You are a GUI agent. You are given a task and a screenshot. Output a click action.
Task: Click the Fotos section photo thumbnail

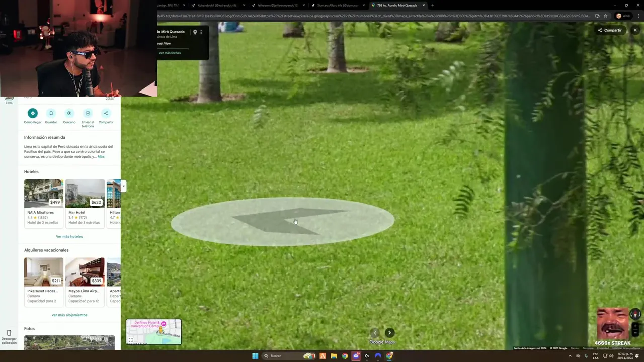click(69, 342)
